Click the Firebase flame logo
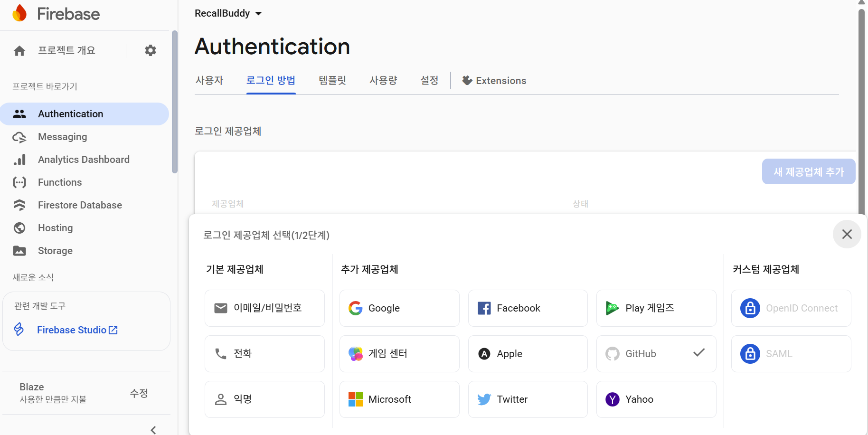Screen dimensions: 868x435 (19, 13)
